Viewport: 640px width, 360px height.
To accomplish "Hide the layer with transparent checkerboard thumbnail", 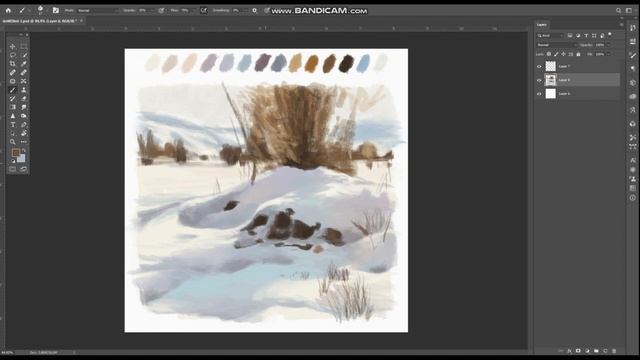I will (539, 66).
